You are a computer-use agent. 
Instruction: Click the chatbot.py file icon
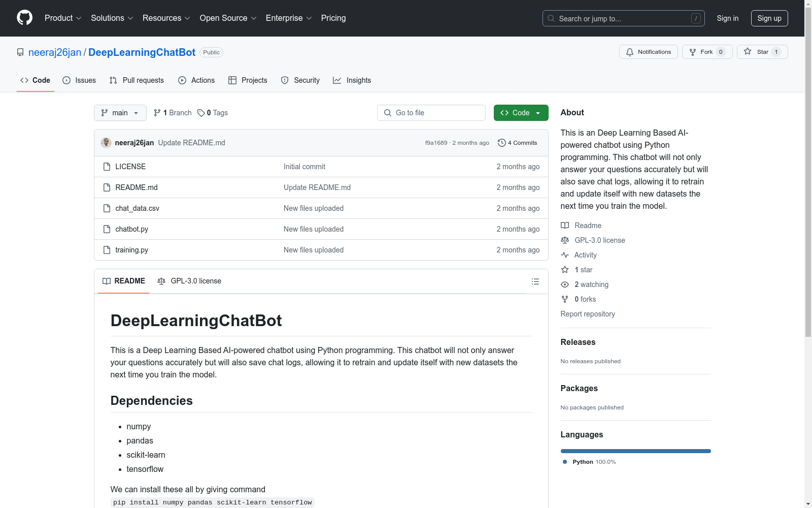[107, 229]
